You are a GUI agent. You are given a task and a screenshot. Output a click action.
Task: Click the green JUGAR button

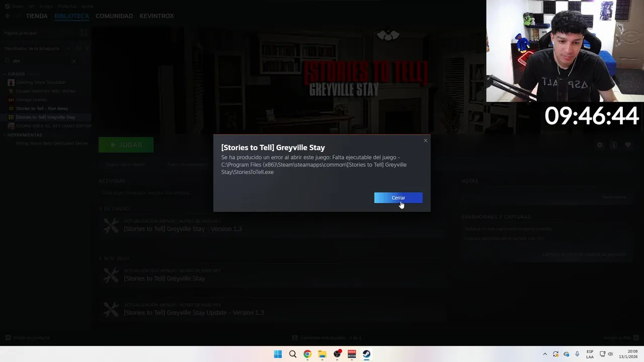click(126, 145)
